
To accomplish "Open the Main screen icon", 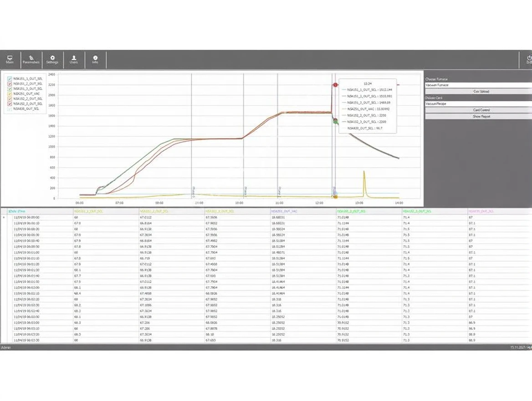I will pos(10,60).
